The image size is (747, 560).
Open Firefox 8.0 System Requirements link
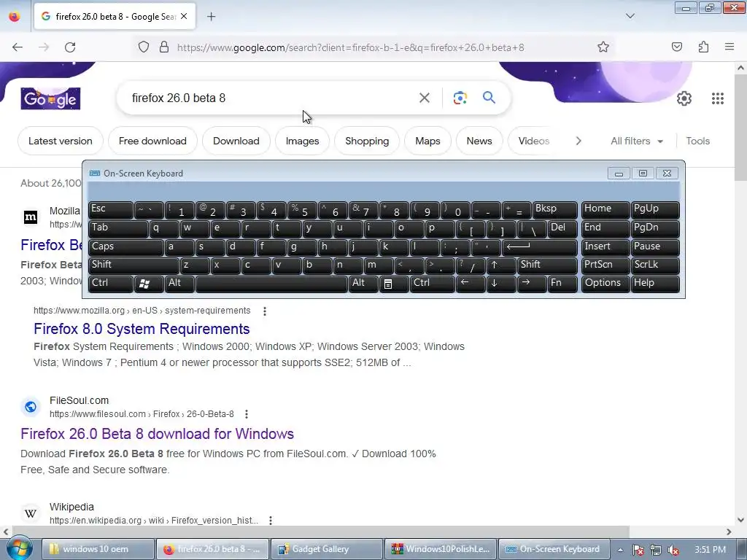coord(142,329)
